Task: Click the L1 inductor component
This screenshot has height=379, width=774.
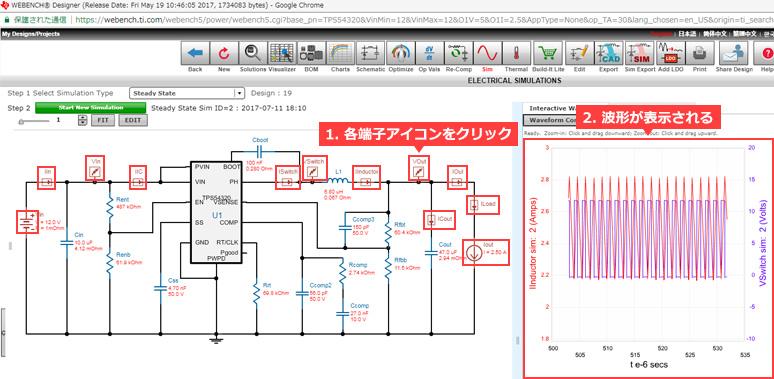Action: (339, 180)
